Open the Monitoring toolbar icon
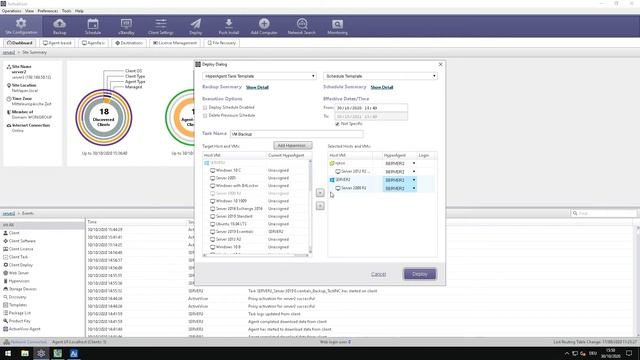 coord(338,26)
